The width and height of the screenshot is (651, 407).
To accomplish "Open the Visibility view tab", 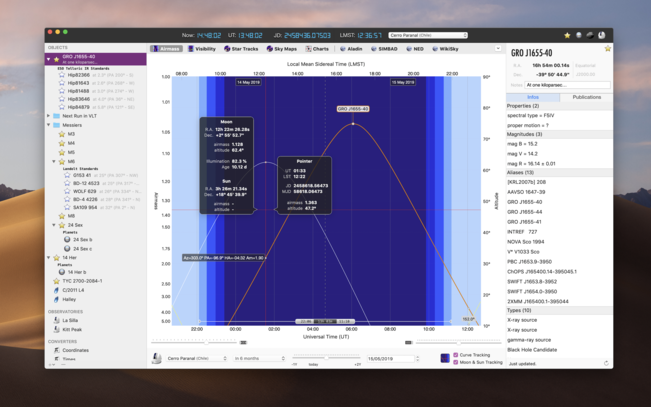I will click(201, 48).
